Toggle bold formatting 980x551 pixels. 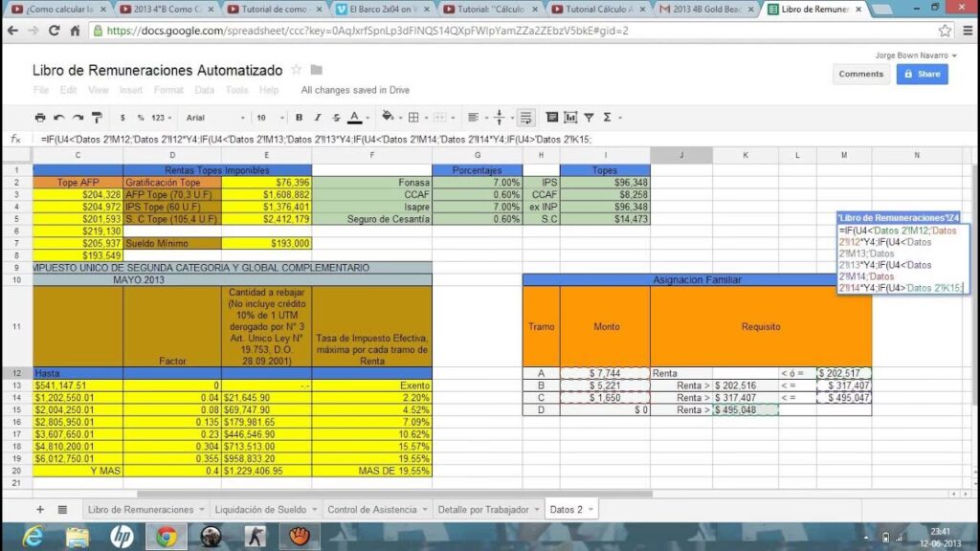(x=299, y=118)
